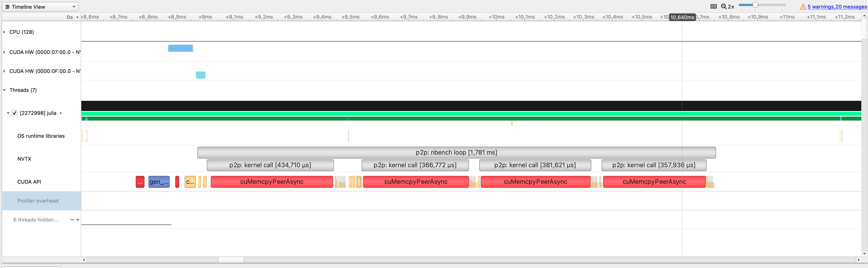The image size is (868, 268).
Task: Click the zoom out magnifier icon
Action: [x=724, y=6]
